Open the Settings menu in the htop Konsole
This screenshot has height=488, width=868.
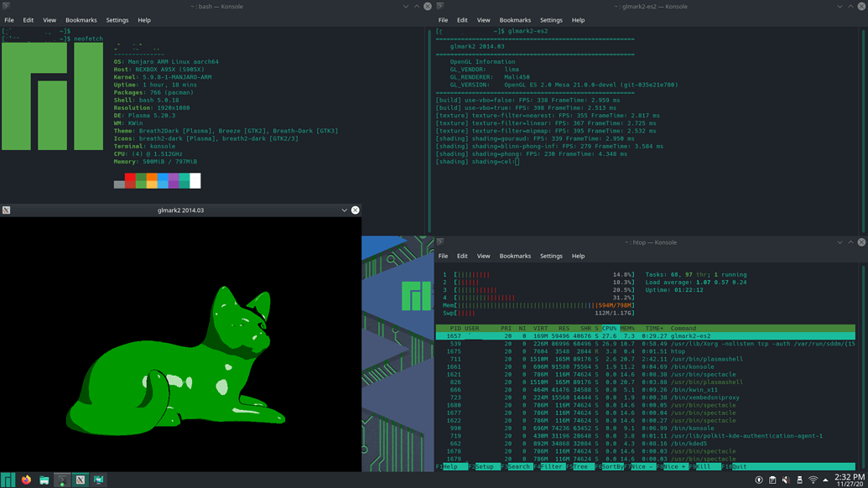pos(551,256)
